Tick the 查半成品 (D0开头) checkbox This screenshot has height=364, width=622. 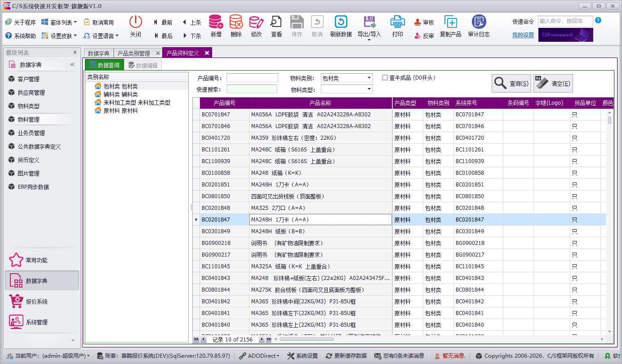tap(385, 77)
